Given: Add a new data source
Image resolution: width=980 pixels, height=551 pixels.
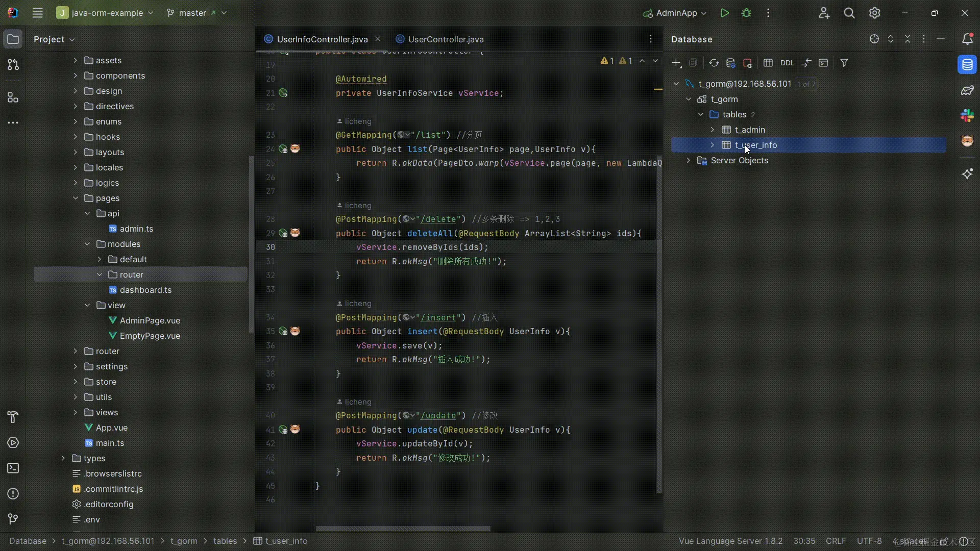Looking at the screenshot, I should pos(676,63).
